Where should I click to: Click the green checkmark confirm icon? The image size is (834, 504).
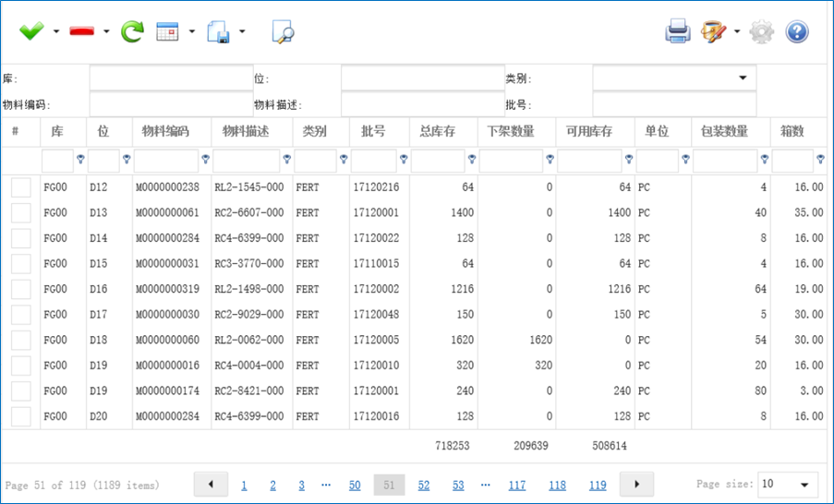(31, 31)
